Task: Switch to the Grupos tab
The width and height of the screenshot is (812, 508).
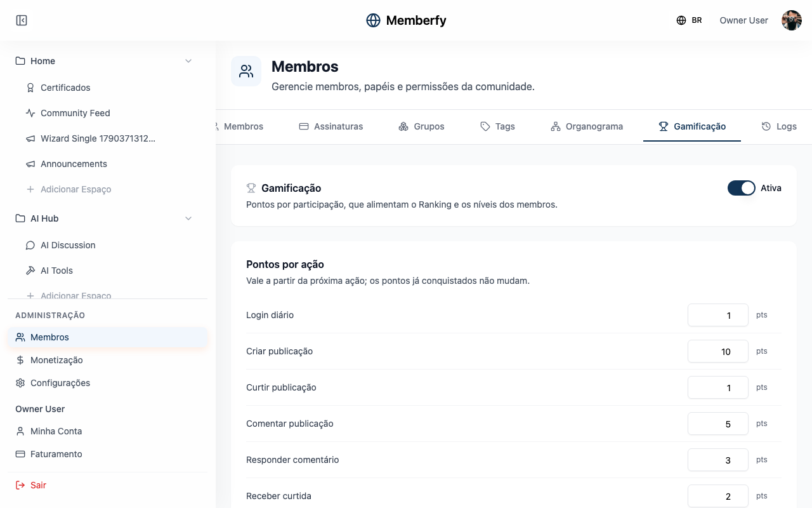Action: (422, 126)
